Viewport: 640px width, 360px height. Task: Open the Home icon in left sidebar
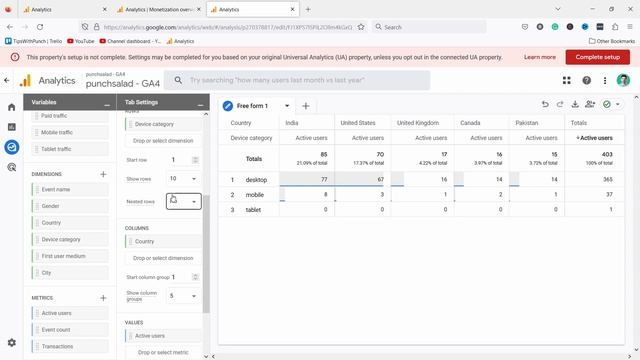[x=11, y=107]
